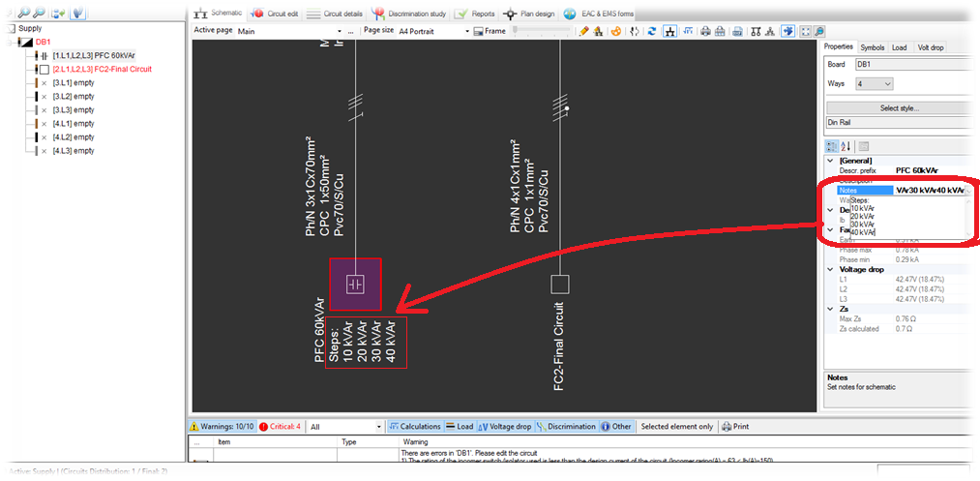Zoom out on the circuit tree
This screenshot has width=980, height=481.
click(x=39, y=12)
